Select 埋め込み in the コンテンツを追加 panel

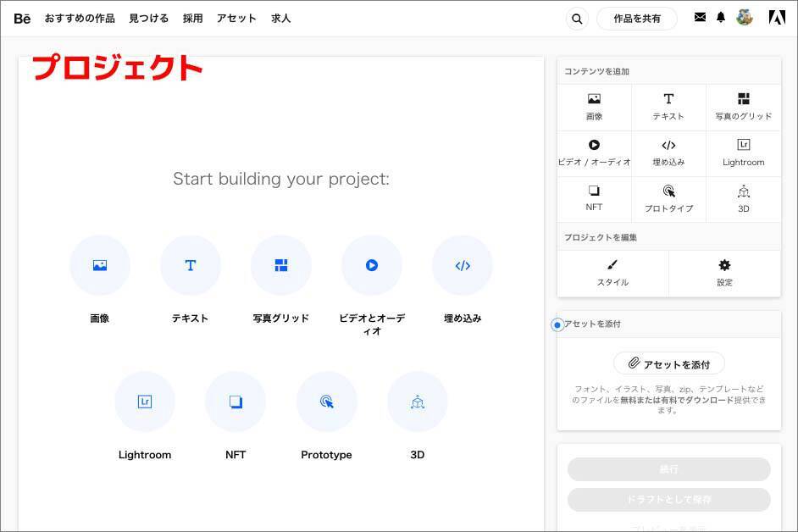668,153
